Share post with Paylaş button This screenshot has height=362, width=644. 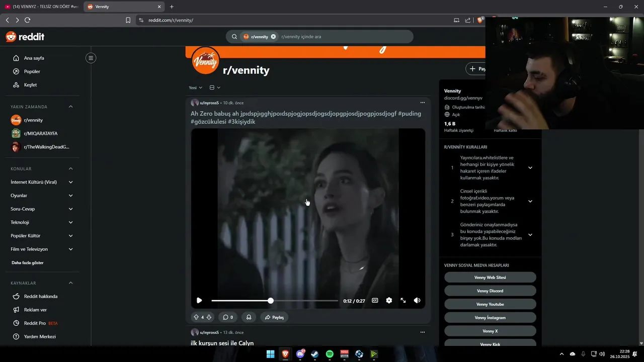click(275, 317)
